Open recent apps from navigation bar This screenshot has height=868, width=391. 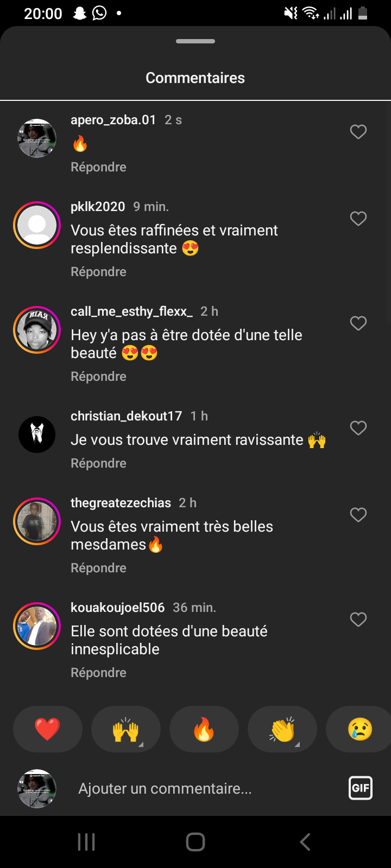click(86, 842)
